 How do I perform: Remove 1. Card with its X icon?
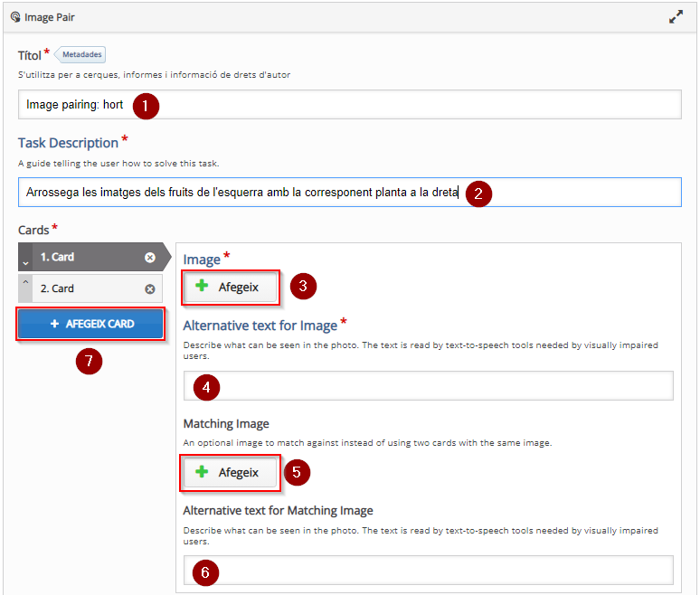[x=150, y=258]
